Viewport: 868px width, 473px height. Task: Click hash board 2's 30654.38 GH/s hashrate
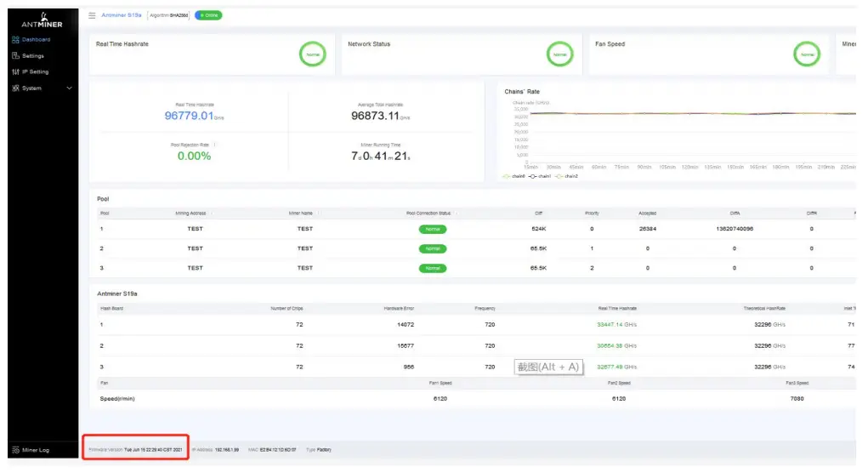tap(616, 345)
